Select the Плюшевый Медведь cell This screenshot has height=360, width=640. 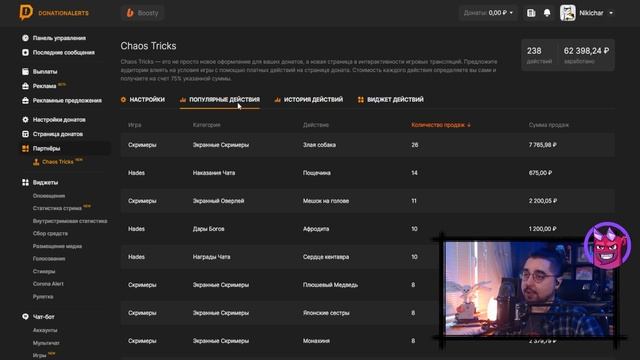coord(330,285)
